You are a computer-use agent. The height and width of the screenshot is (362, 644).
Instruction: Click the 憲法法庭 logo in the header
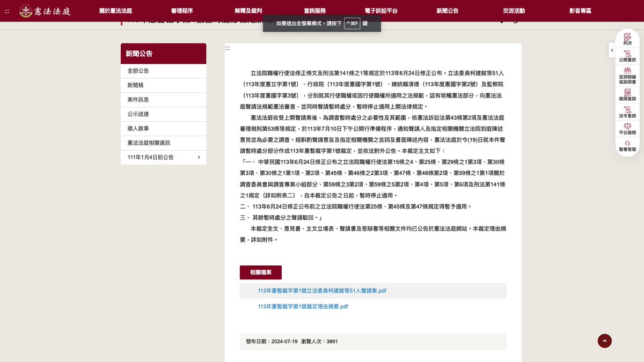pos(45,11)
